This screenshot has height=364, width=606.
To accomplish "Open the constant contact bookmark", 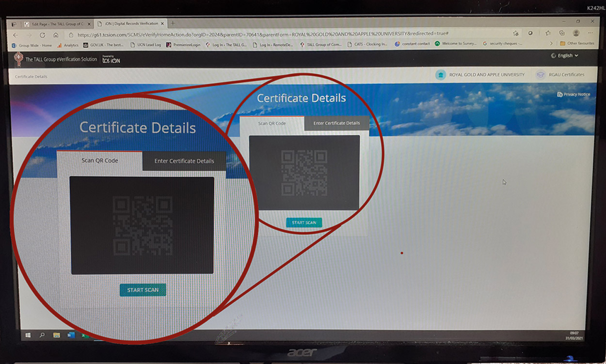I will pos(413,44).
